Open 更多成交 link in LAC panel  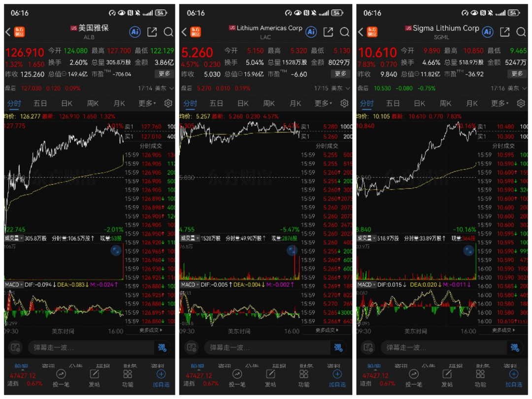click(x=327, y=330)
